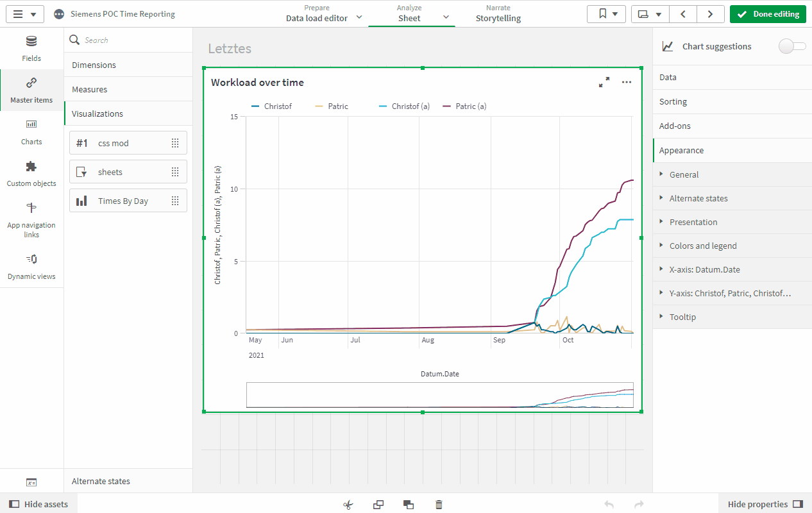Select the Master items panel
812x513 pixels.
tap(31, 90)
